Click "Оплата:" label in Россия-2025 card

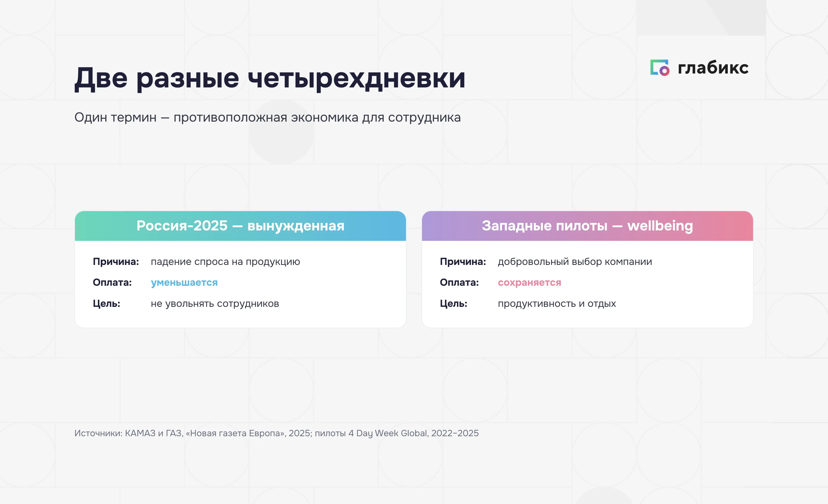coord(112,282)
